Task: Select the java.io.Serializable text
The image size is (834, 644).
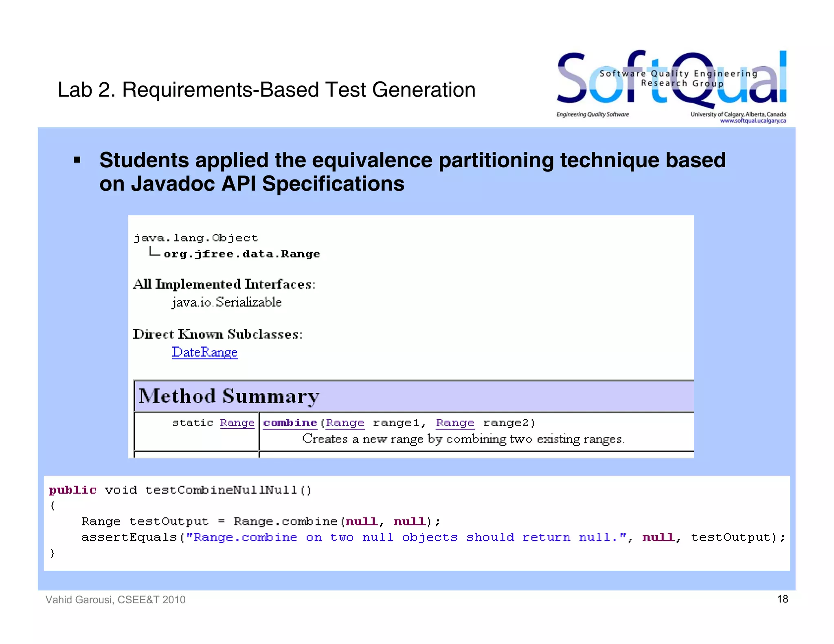Action: click(227, 302)
